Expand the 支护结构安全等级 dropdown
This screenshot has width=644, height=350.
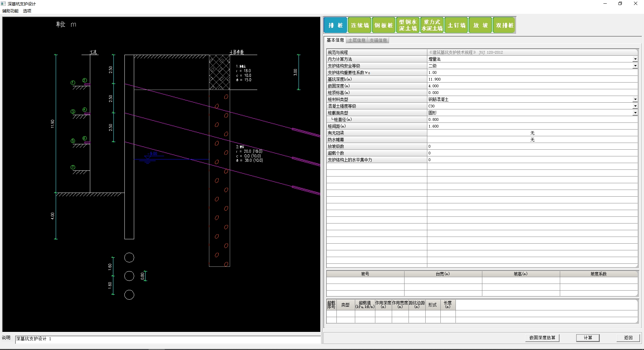coord(635,66)
